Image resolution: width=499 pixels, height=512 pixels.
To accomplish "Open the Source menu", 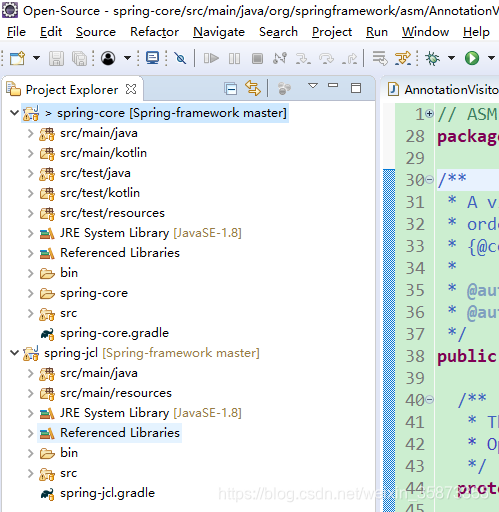I will point(96,32).
